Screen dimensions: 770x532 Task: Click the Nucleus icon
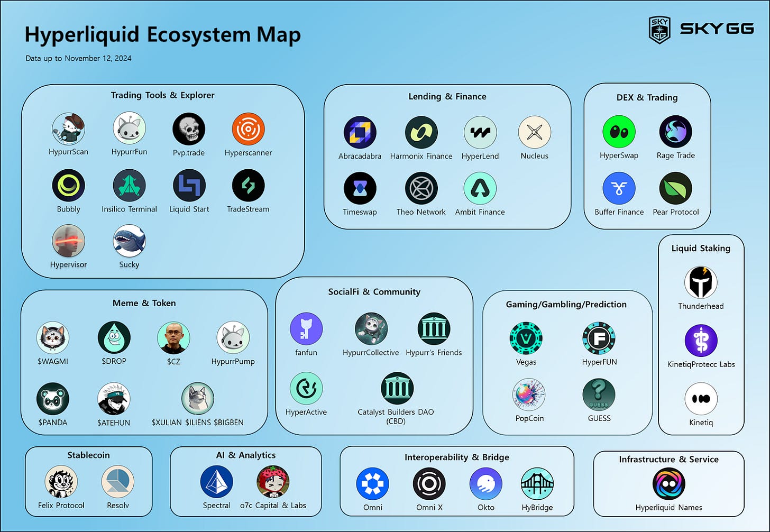click(535, 132)
